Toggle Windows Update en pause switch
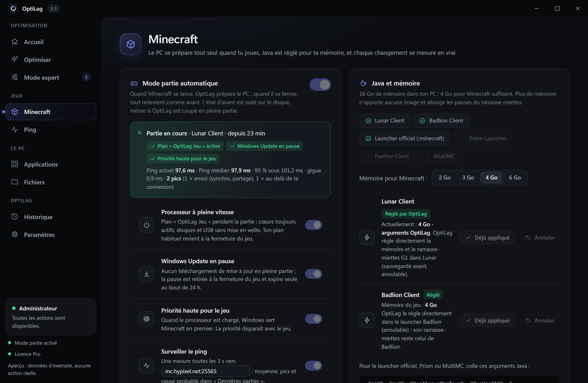This screenshot has width=588, height=383. point(314,274)
